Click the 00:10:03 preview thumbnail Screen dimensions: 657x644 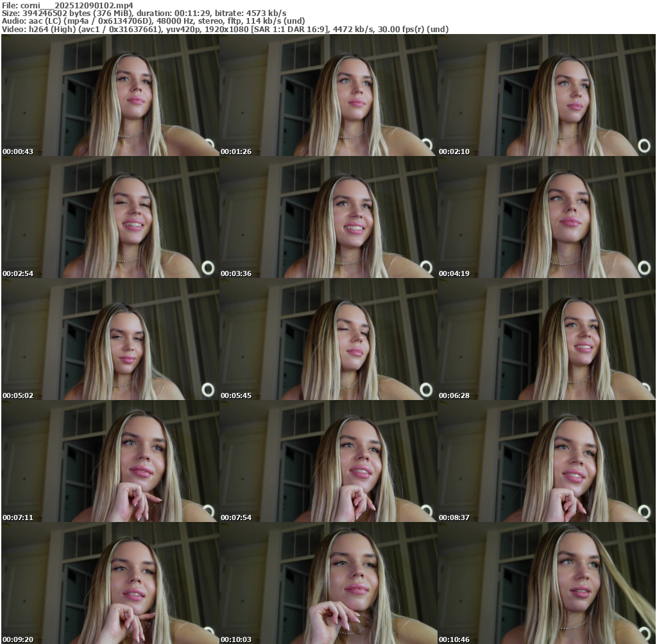pos(328,583)
